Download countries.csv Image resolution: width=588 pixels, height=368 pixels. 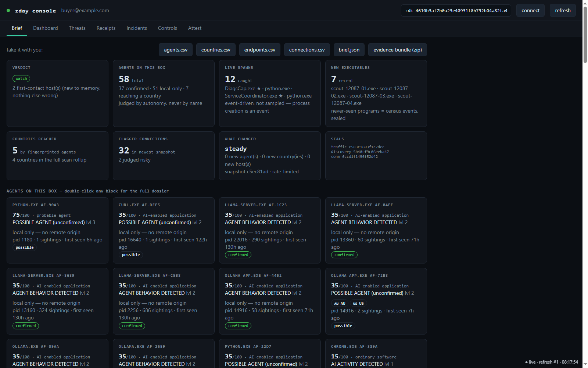point(216,50)
